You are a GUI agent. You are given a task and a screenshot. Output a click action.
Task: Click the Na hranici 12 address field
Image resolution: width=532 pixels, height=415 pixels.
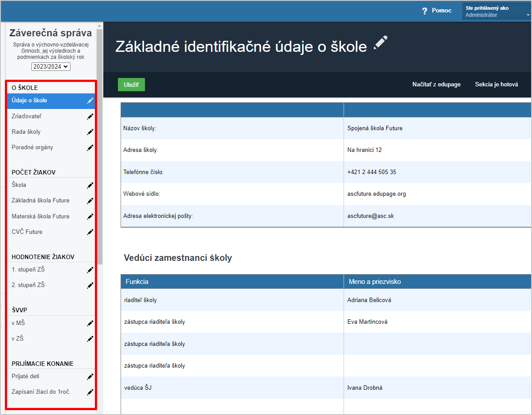[438, 150]
